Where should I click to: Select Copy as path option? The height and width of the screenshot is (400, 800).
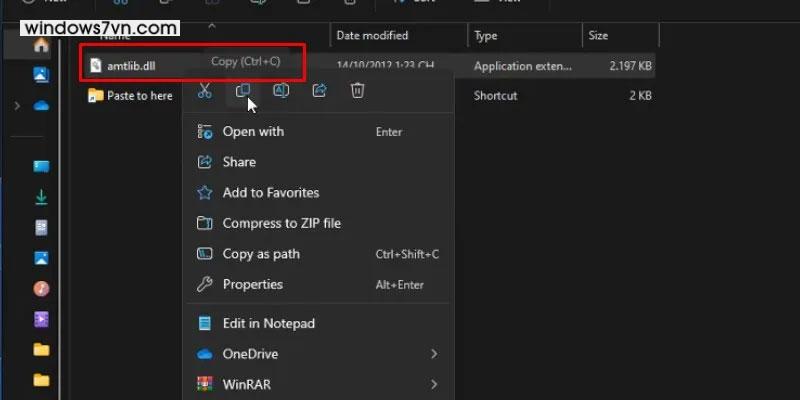(261, 254)
